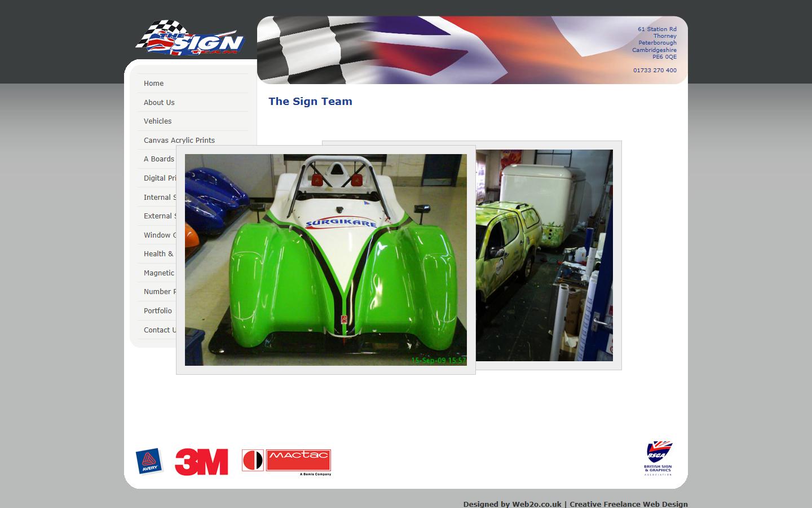Click The Sign Team page heading
The width and height of the screenshot is (812, 508).
point(310,102)
